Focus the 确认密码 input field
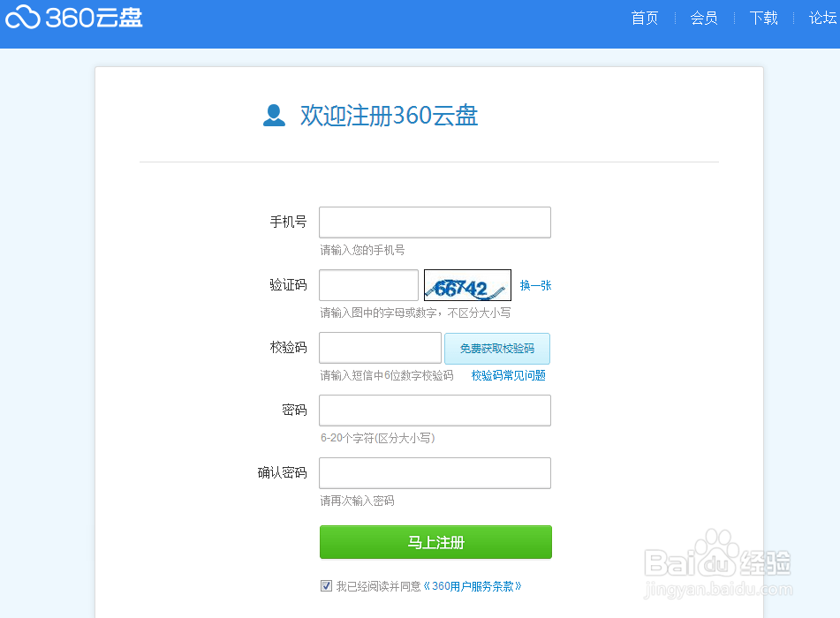Image resolution: width=840 pixels, height=618 pixels. click(x=435, y=473)
